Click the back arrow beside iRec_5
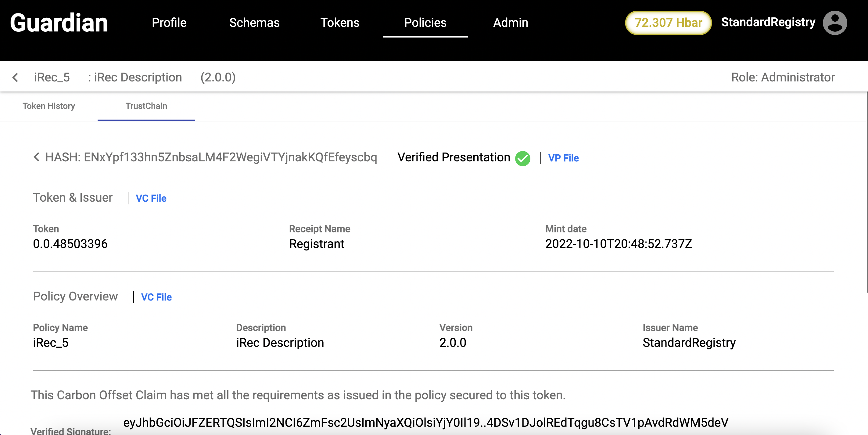 coord(15,77)
